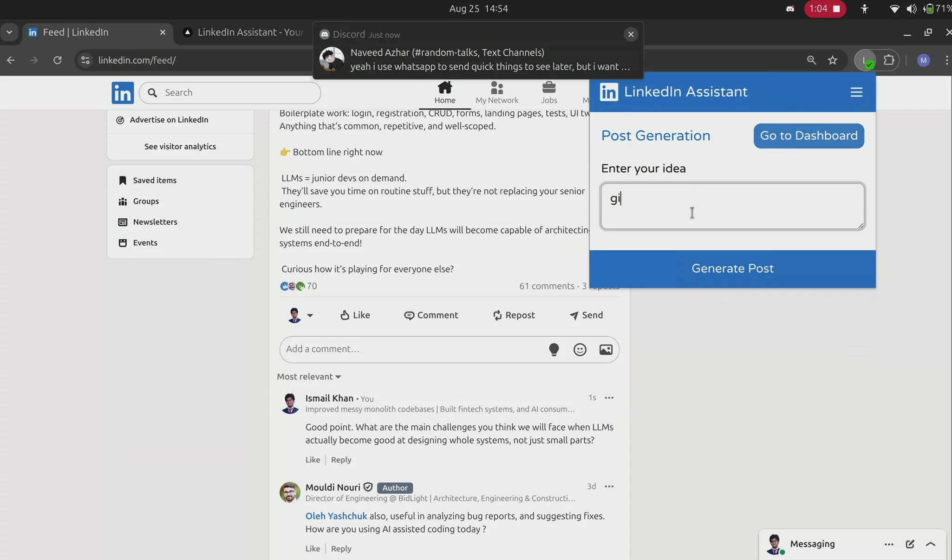Open the comment AI suggestion lightbulb

click(554, 349)
